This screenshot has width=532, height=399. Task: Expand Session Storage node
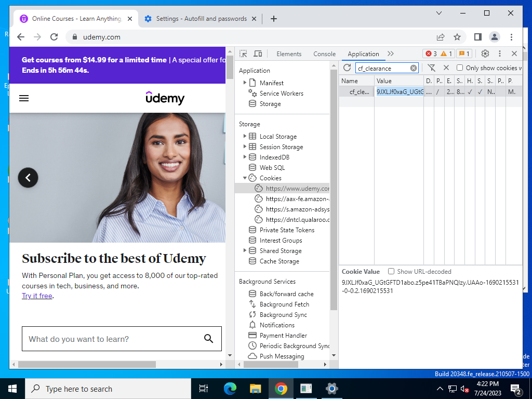click(x=245, y=147)
